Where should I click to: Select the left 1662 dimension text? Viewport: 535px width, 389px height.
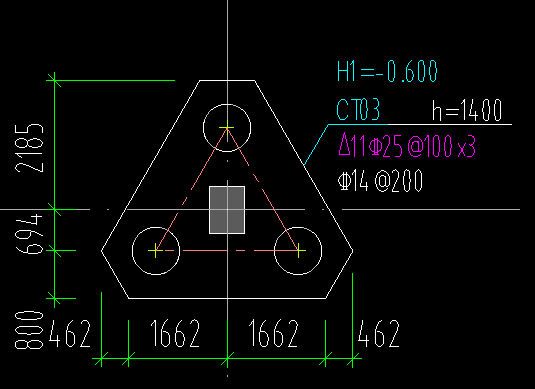[175, 333]
